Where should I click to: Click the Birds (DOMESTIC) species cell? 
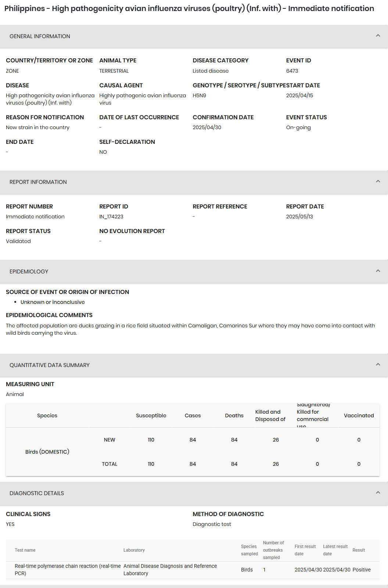coord(47,452)
